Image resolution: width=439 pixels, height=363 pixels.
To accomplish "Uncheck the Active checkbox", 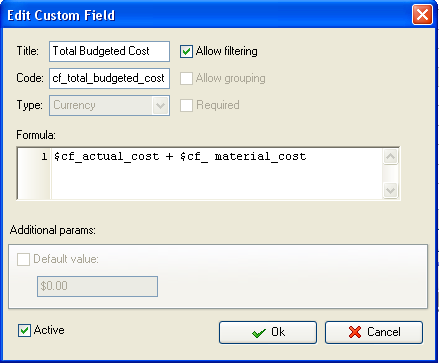I will (24, 330).
